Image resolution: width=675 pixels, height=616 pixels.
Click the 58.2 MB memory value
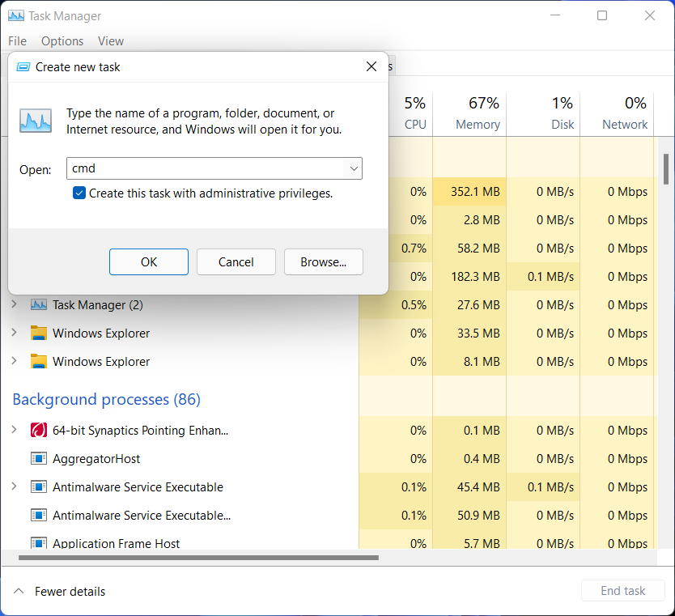coord(478,249)
